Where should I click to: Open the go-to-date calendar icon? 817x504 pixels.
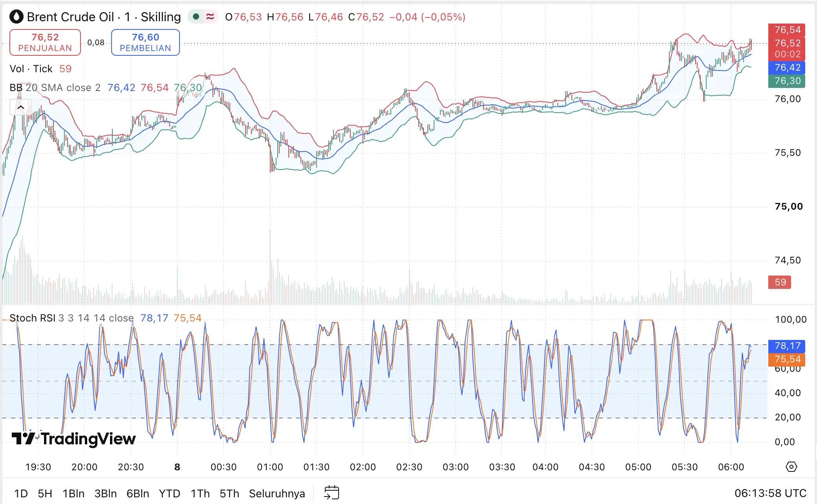coord(332,493)
